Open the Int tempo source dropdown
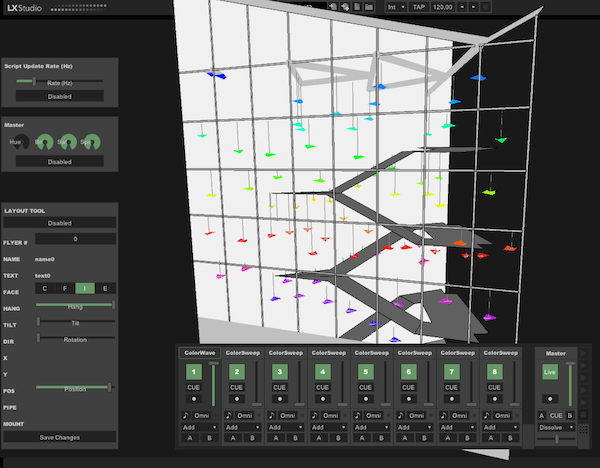 (395, 7)
